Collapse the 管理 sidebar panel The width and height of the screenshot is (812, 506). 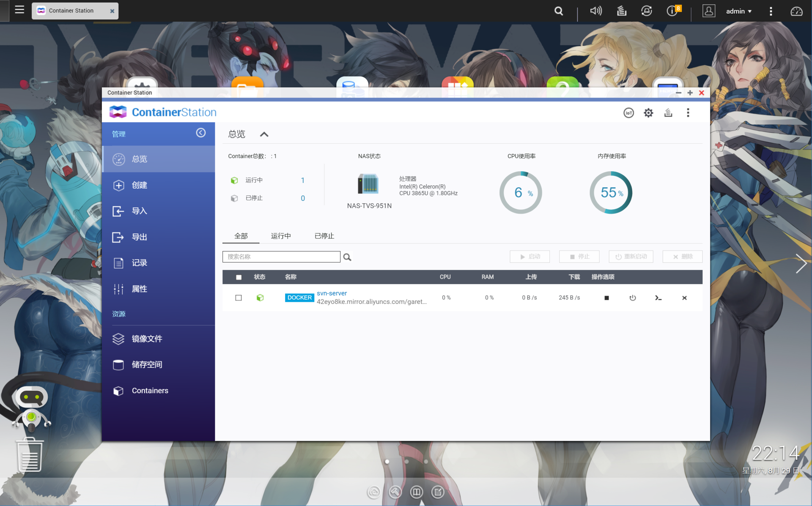coord(201,133)
